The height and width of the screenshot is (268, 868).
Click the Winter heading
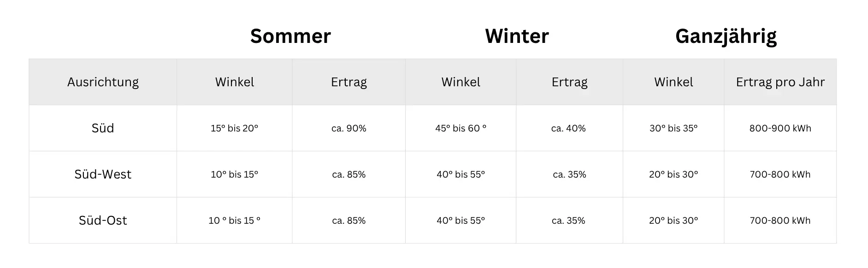[517, 36]
